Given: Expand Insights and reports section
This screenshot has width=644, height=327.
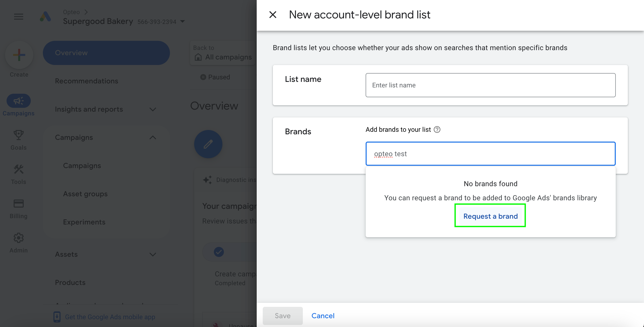Looking at the screenshot, I should pos(153,109).
